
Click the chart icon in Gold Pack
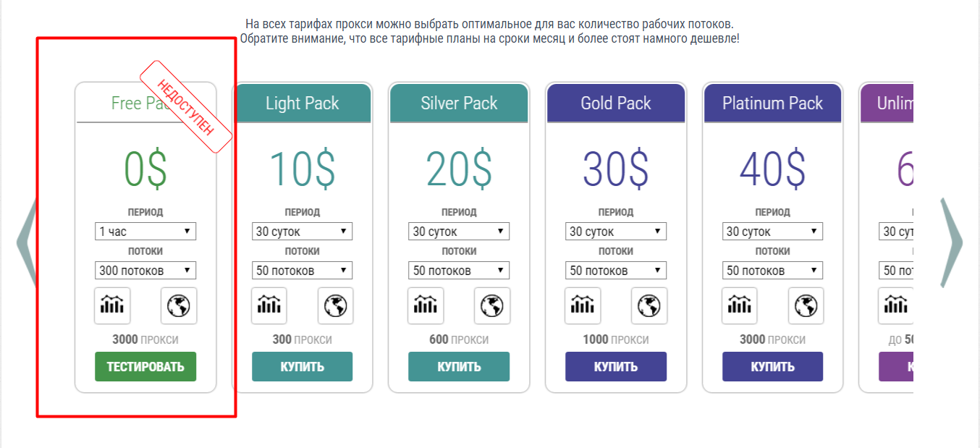583,306
